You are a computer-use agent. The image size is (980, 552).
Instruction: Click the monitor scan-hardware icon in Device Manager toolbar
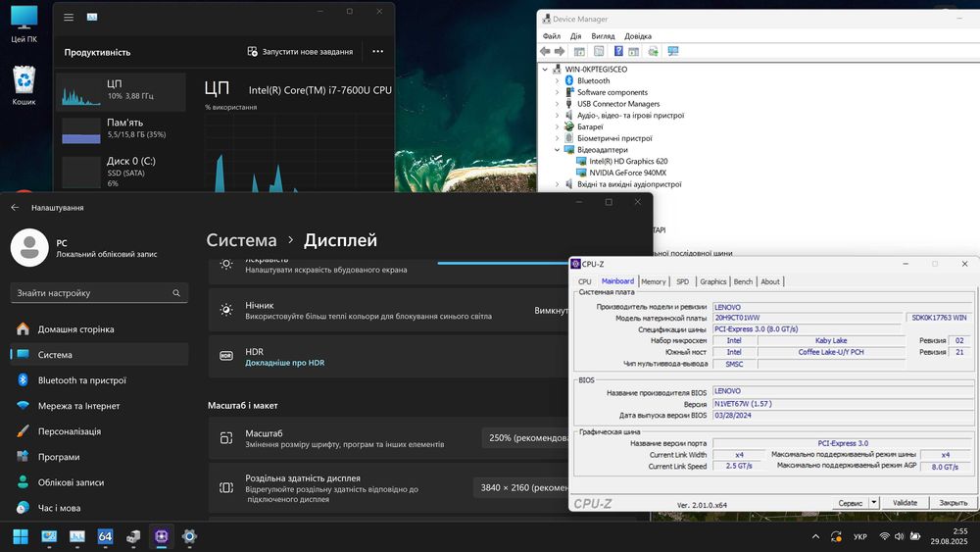click(673, 51)
